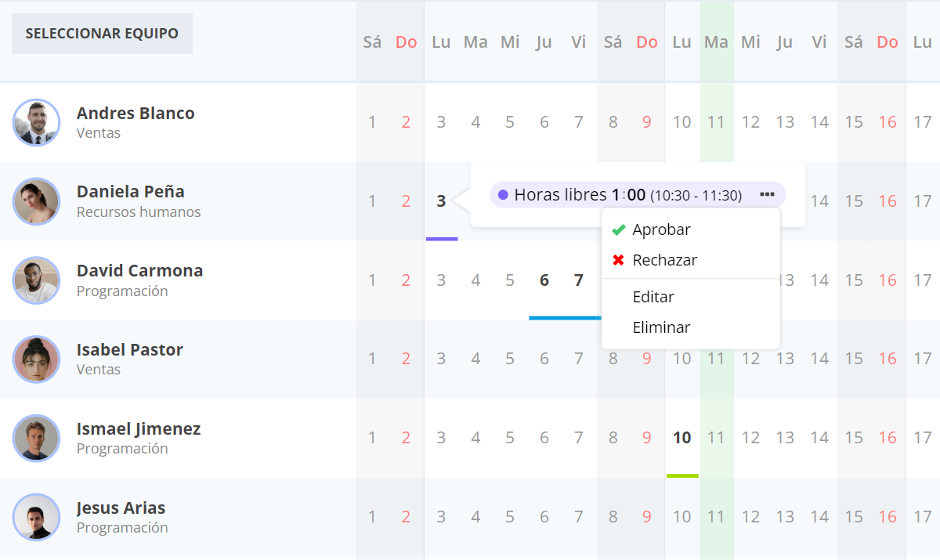Click the purple dot on Horas libres
940x560 pixels.
[x=503, y=195]
